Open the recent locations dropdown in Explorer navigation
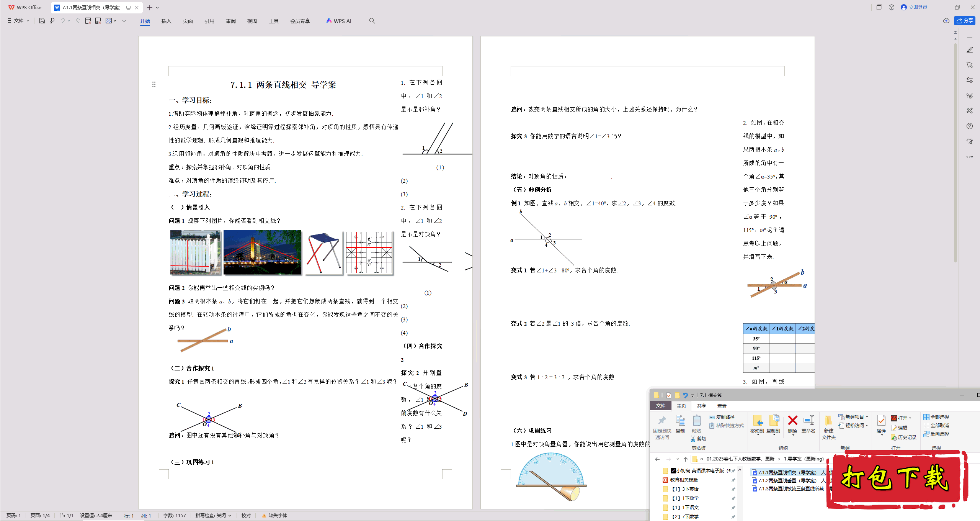 [678, 459]
